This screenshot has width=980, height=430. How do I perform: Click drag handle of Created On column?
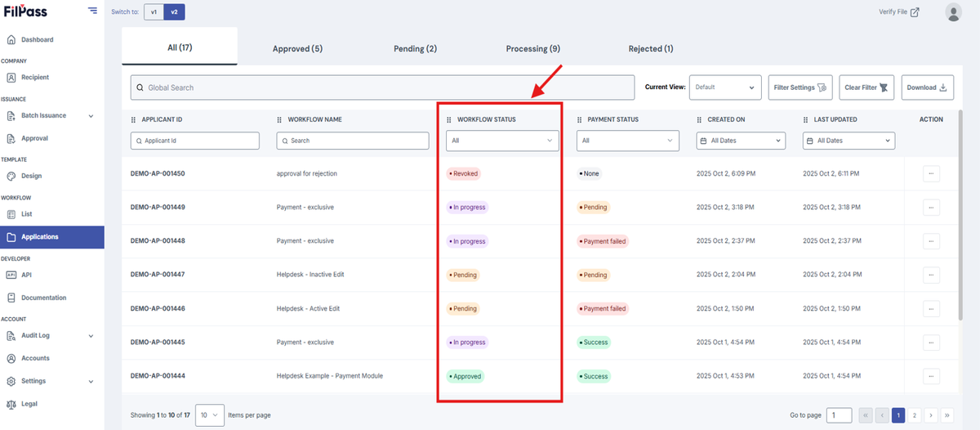[x=700, y=119]
